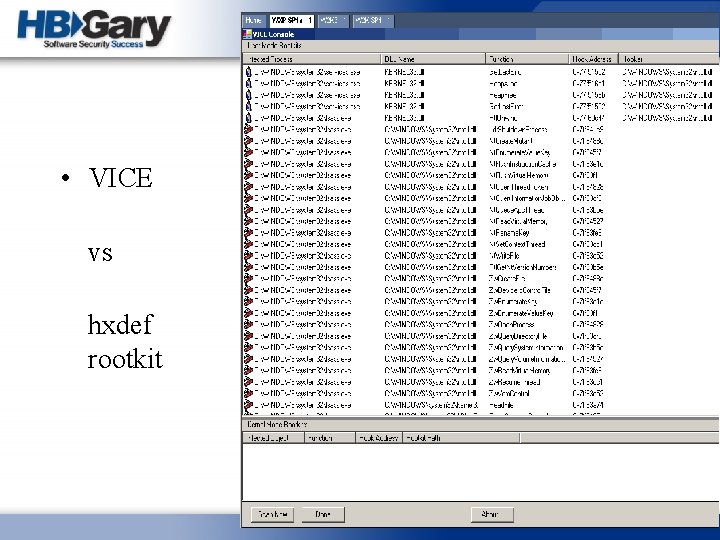Screen dimensions: 720x540
Task: Click the red icon in the NtReadVirtualMemory row
Action: [248, 221]
